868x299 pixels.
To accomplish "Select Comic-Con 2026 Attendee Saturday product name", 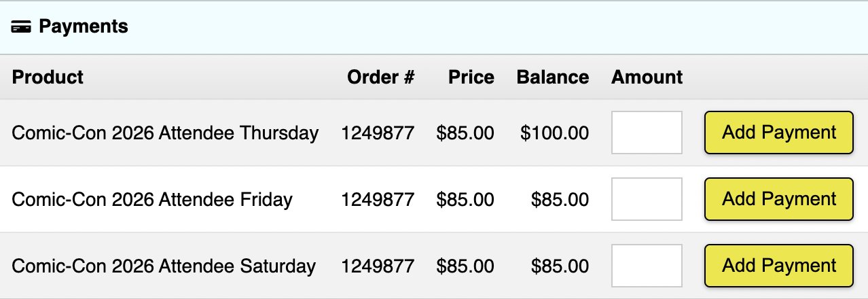I will click(x=164, y=266).
